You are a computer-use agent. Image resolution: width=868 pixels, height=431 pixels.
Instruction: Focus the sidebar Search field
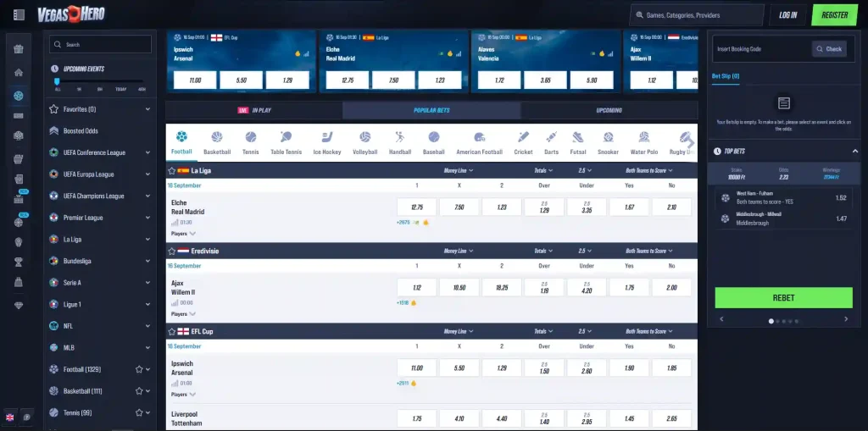pos(100,44)
